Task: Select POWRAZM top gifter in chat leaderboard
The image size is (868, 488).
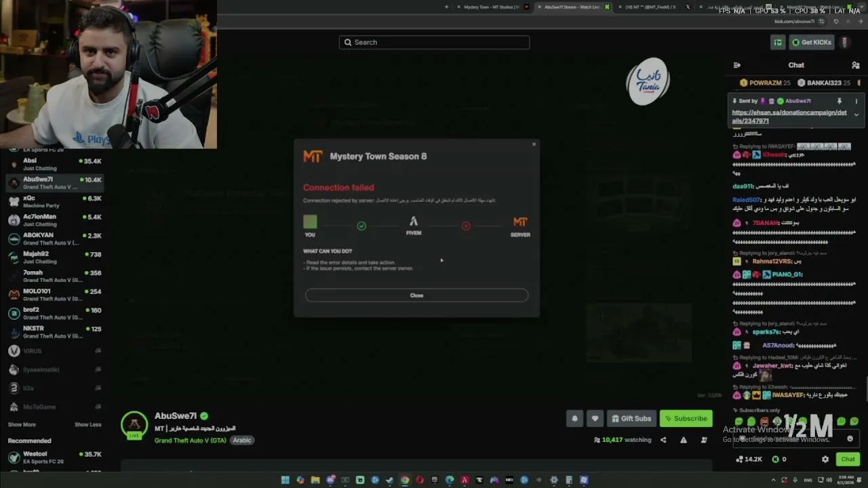Action: pyautogui.click(x=765, y=83)
